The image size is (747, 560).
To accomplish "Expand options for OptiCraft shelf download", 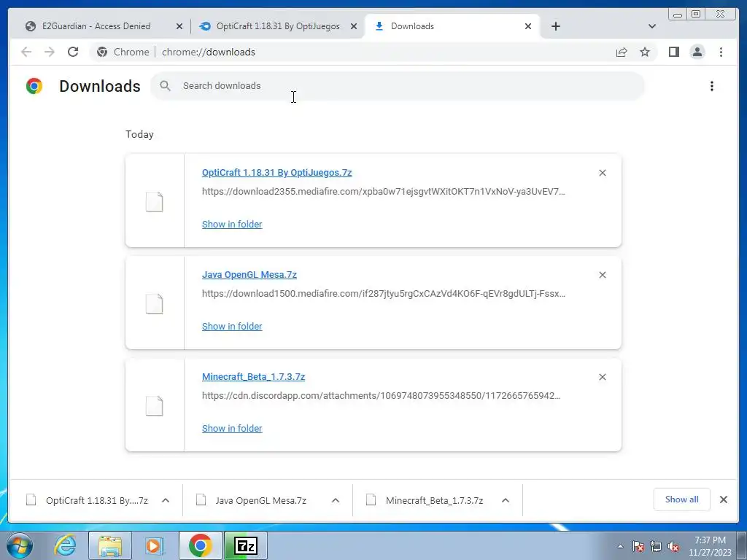I will (166, 500).
